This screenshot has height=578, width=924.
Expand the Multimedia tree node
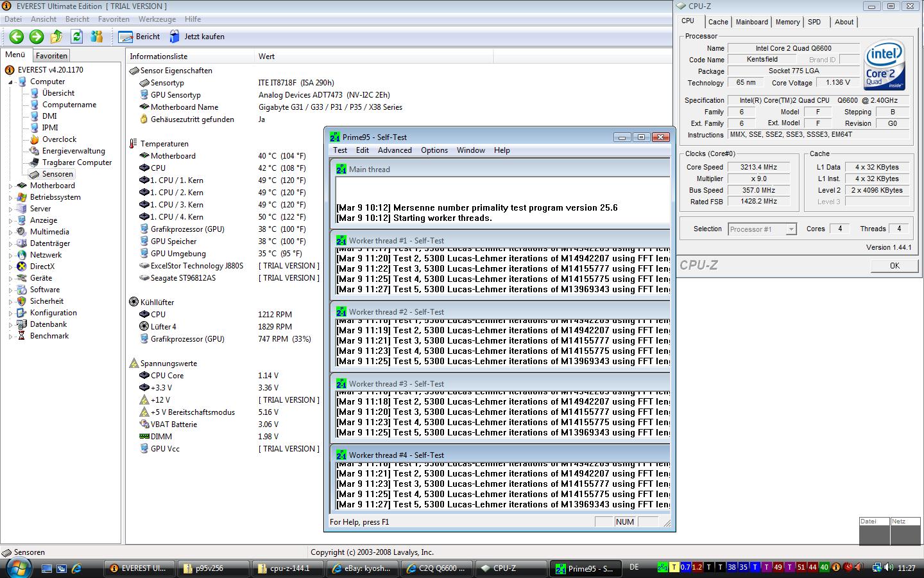point(11,232)
